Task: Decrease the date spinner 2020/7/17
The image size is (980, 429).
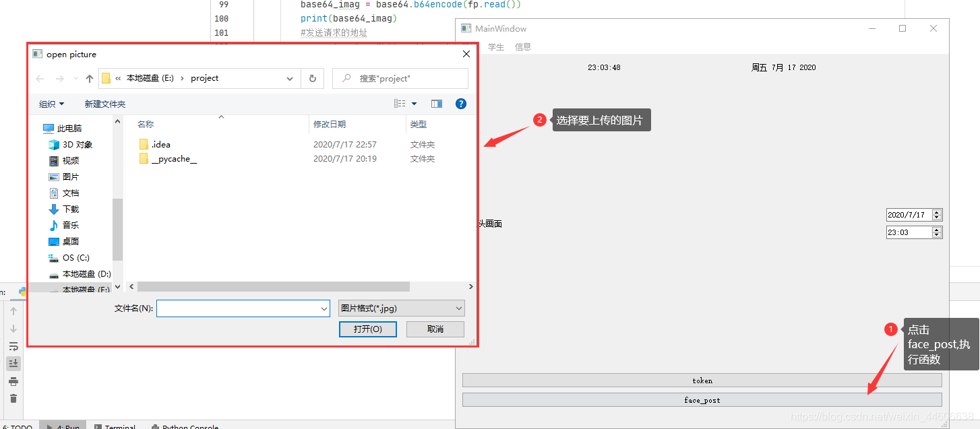Action: pos(937,218)
